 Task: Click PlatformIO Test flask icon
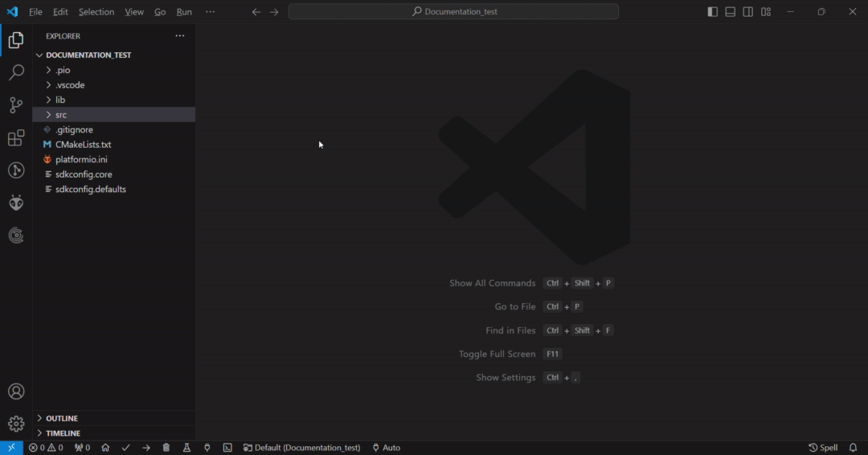186,448
